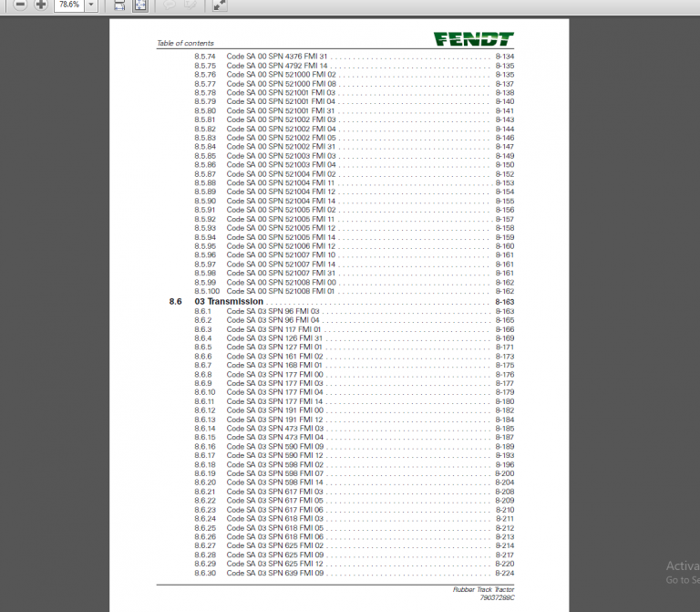Image resolution: width=700 pixels, height=612 pixels.
Task: Click 'Code SA 03 SPN 617 FMI 06'
Action: point(274,510)
